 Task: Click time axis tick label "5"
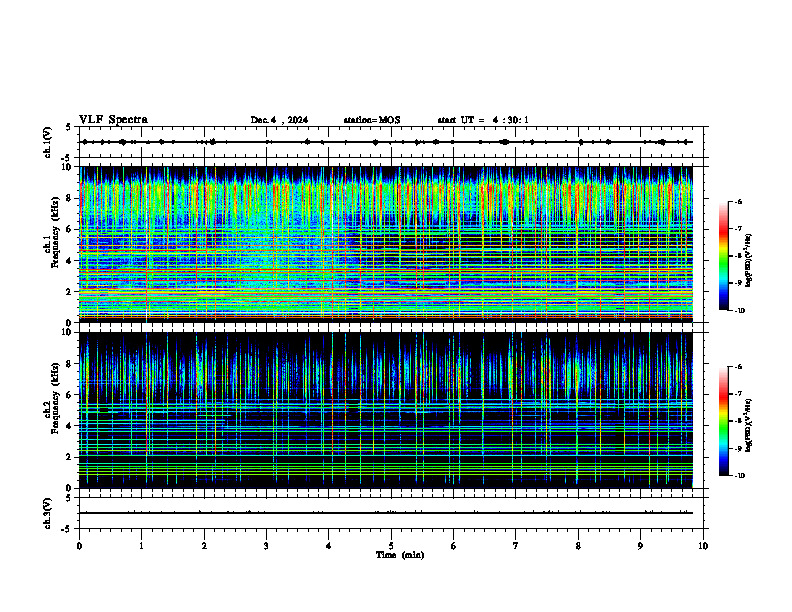pyautogui.click(x=391, y=546)
